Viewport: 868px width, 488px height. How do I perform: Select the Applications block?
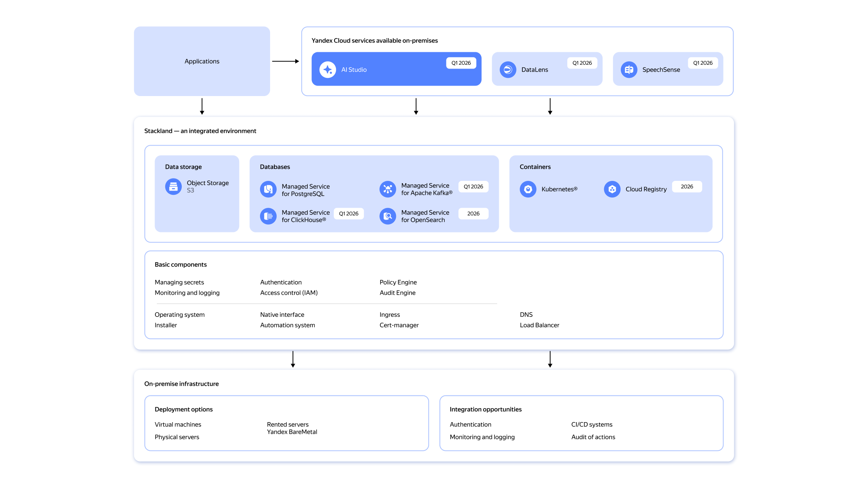pos(202,61)
